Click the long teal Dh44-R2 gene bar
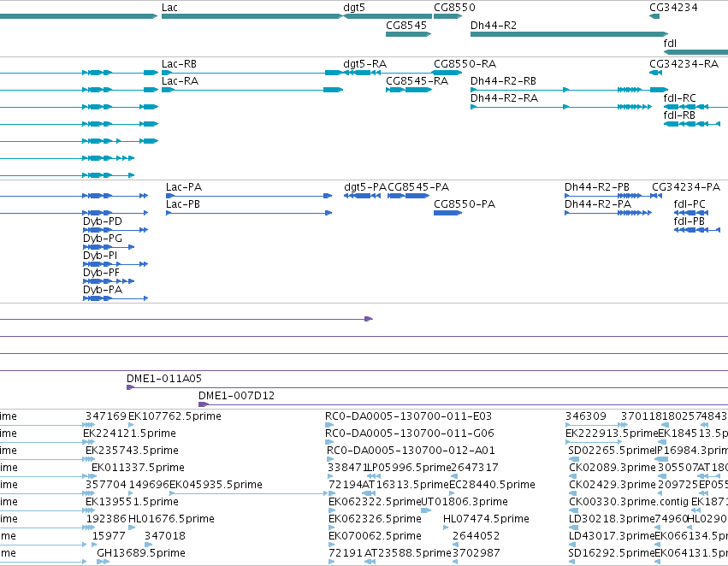 pyautogui.click(x=569, y=34)
